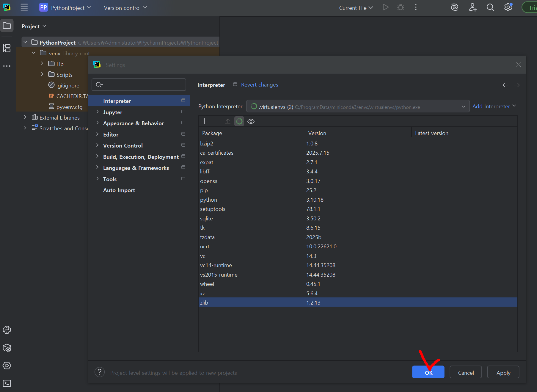Install a package with plus icon

tap(204, 121)
